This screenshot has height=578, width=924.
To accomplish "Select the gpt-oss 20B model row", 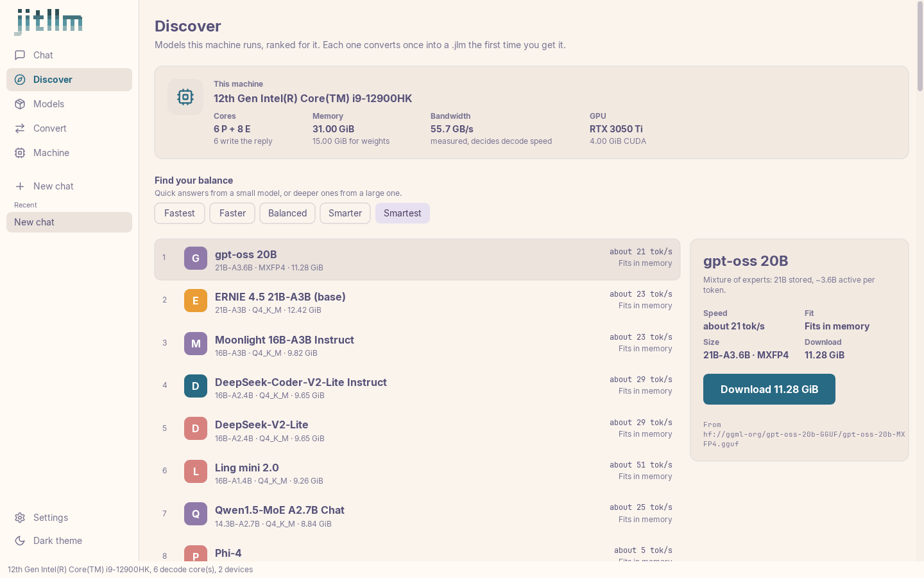I will click(x=417, y=259).
